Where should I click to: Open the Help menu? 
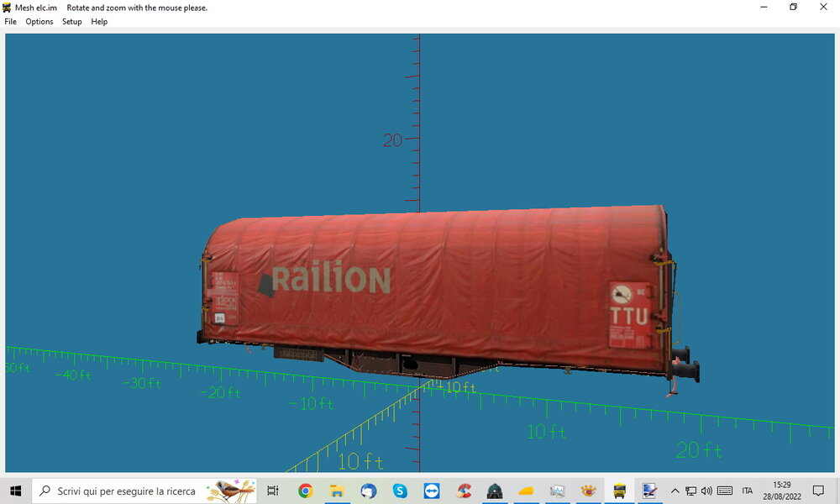(99, 22)
